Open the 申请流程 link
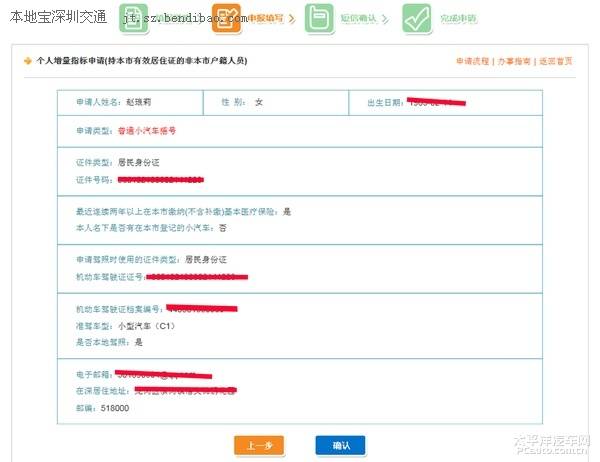Viewport: 600px width, 462px height. (x=472, y=61)
